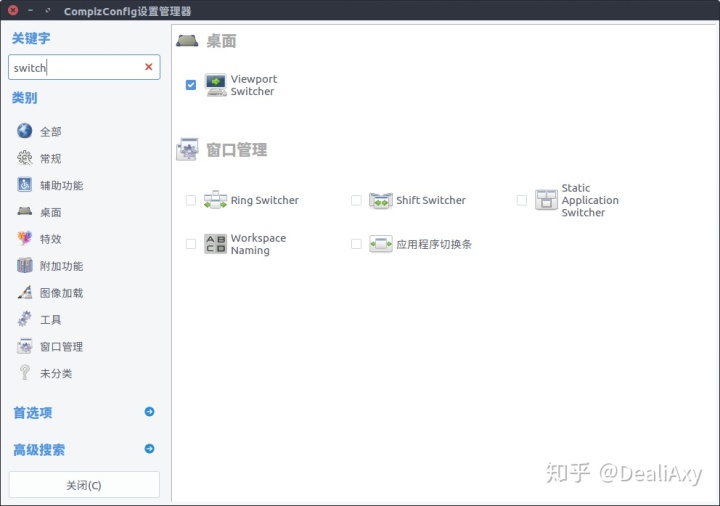The height and width of the screenshot is (506, 720).
Task: Click the 特效 category label
Action: 51,239
